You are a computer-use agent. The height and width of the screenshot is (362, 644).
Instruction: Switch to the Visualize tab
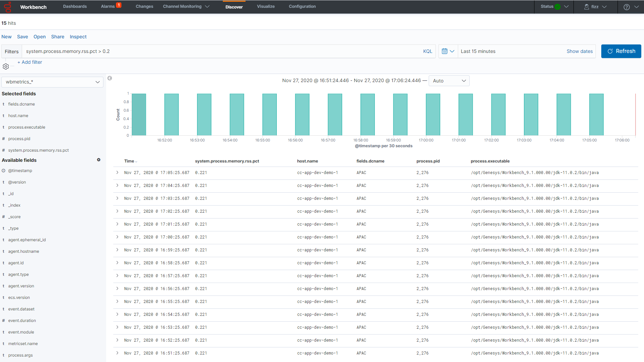pos(266,6)
